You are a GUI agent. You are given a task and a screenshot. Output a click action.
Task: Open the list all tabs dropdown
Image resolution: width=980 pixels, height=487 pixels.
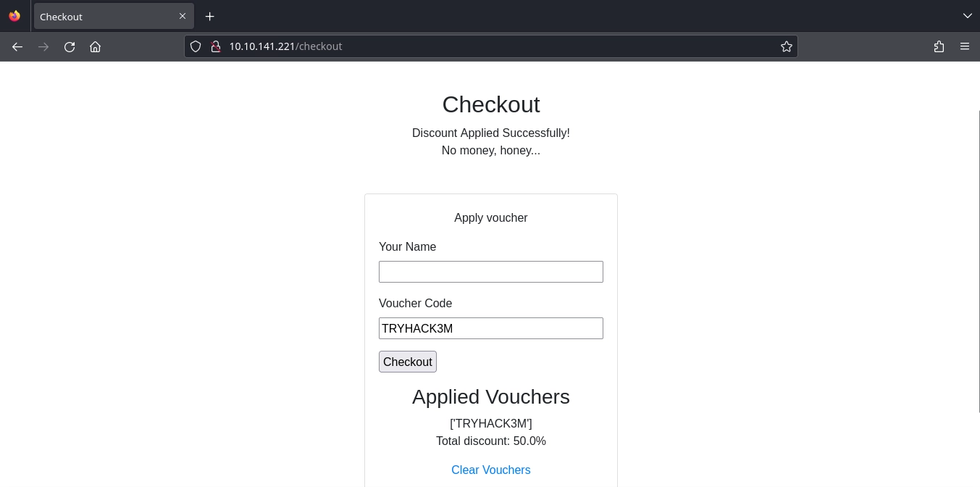click(x=968, y=16)
